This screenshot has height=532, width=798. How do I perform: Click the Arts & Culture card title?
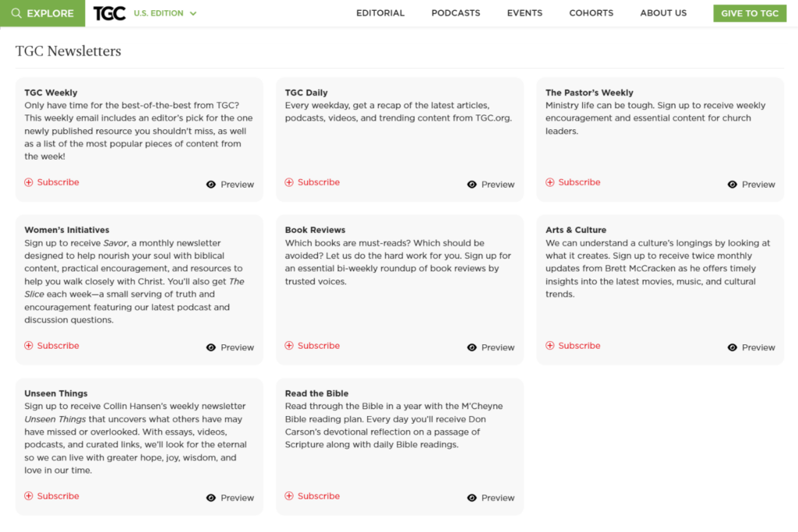[x=576, y=230]
